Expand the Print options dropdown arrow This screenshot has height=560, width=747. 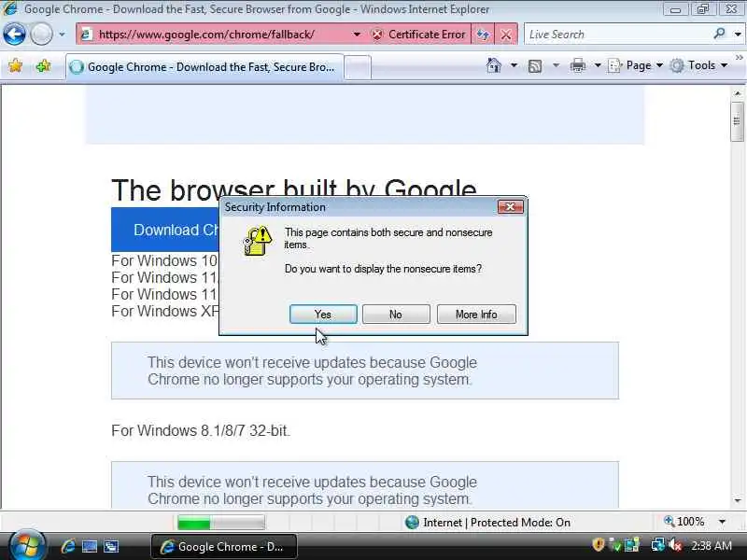point(598,65)
